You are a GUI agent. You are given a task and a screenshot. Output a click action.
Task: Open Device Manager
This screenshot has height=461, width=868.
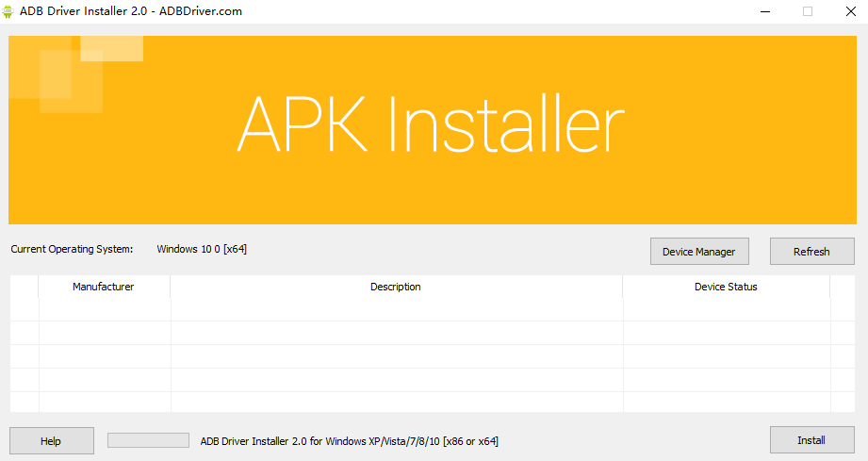tap(698, 252)
